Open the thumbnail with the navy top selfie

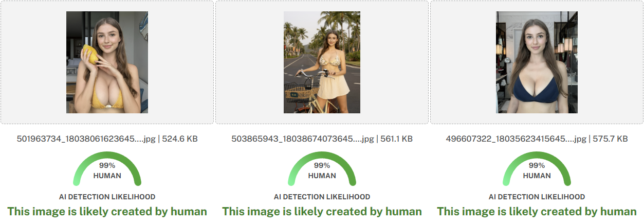point(537,62)
